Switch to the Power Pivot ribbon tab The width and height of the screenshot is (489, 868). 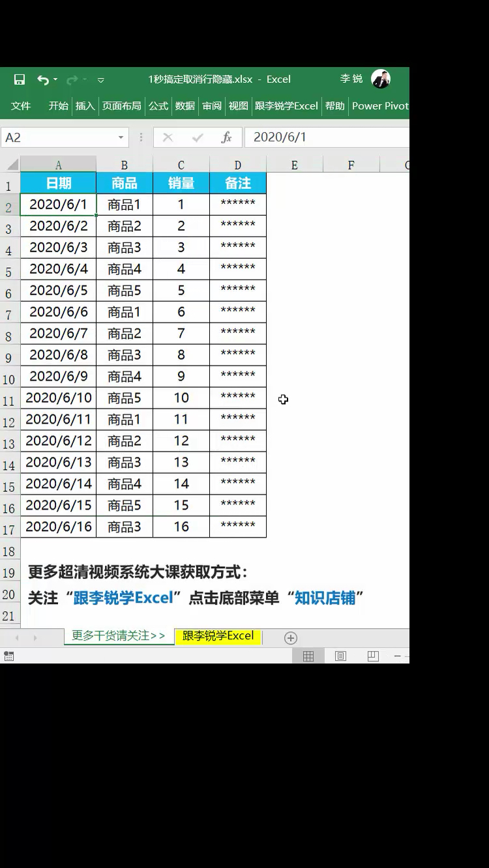pos(380,106)
